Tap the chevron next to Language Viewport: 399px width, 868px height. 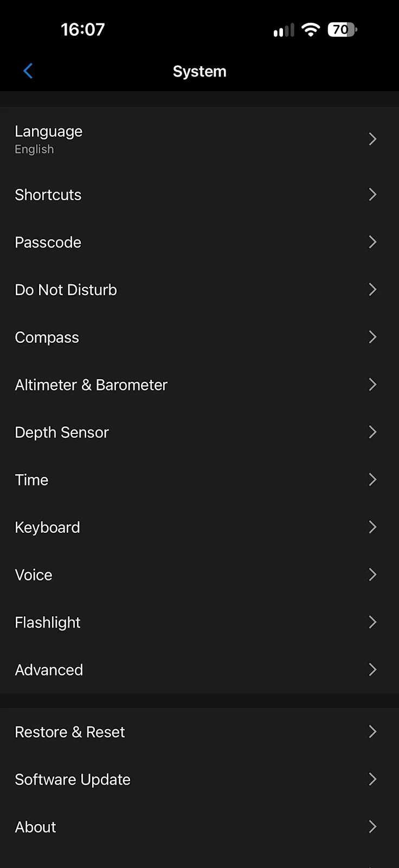[372, 139]
